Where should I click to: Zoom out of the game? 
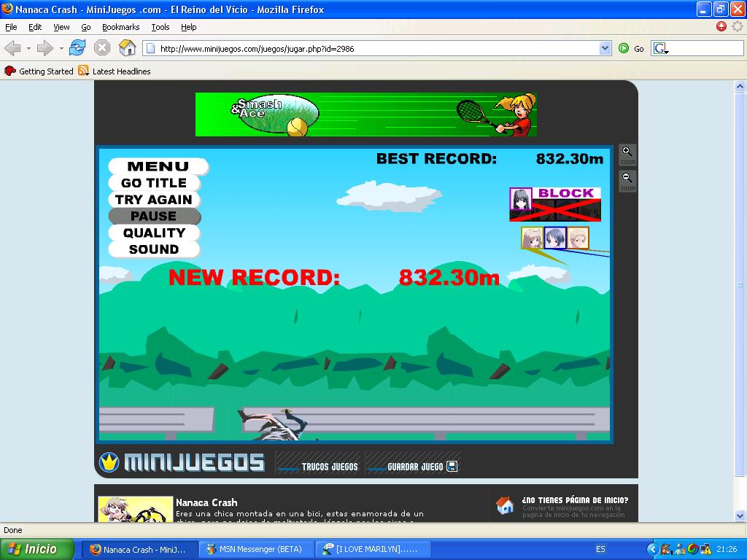tap(627, 182)
